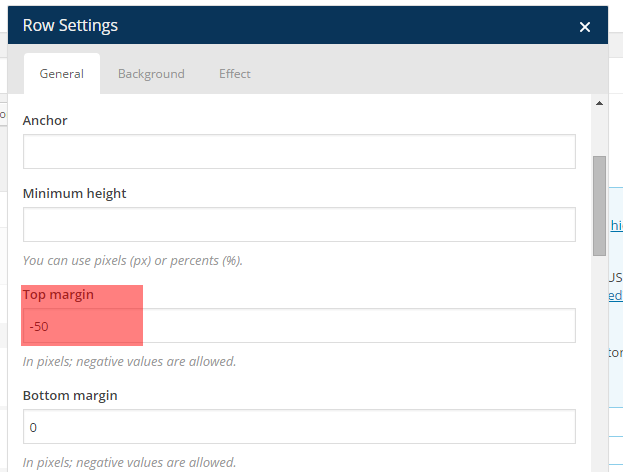623x472 pixels.
Task: Click the Minimum height label
Action: pos(75,193)
